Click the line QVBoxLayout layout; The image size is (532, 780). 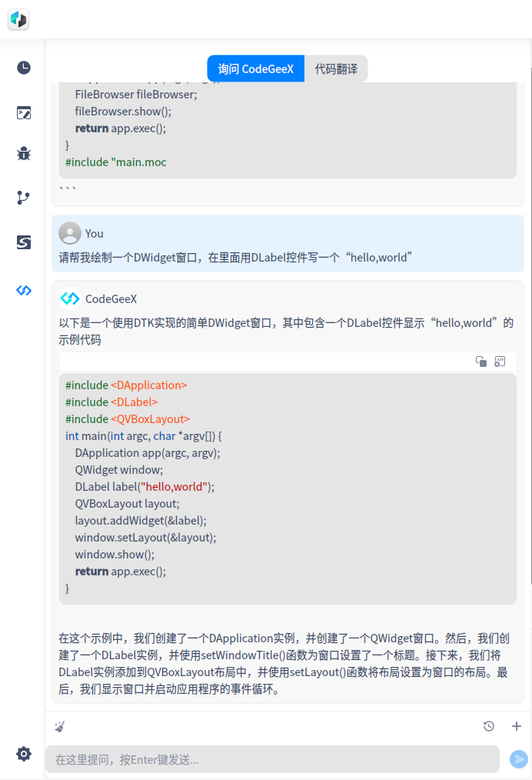click(x=128, y=503)
